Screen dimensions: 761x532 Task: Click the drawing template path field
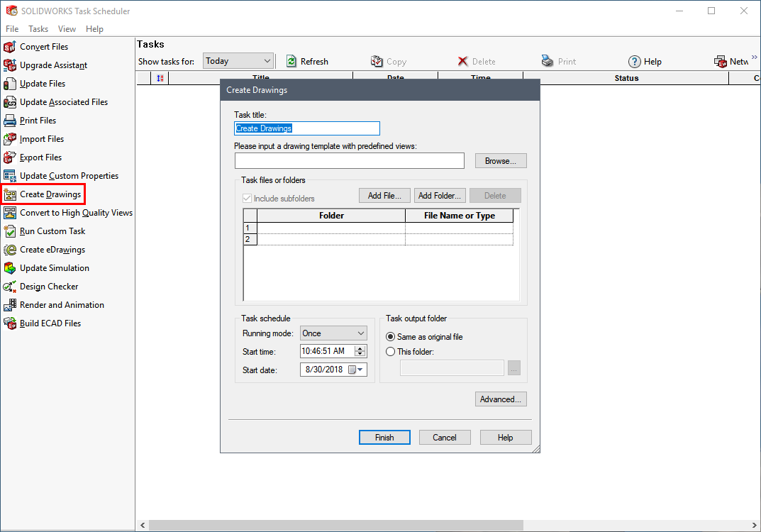click(350, 161)
